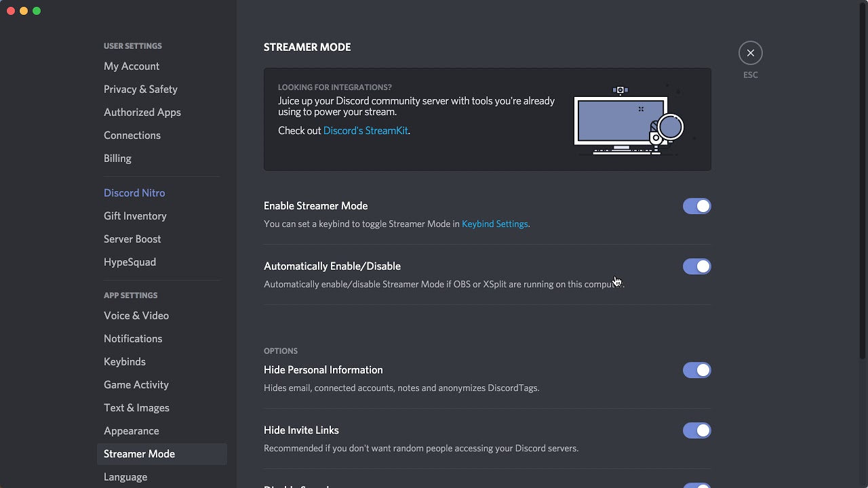This screenshot has height=488, width=868.
Task: Click the macOS green fullscreen button
Action: point(37,11)
